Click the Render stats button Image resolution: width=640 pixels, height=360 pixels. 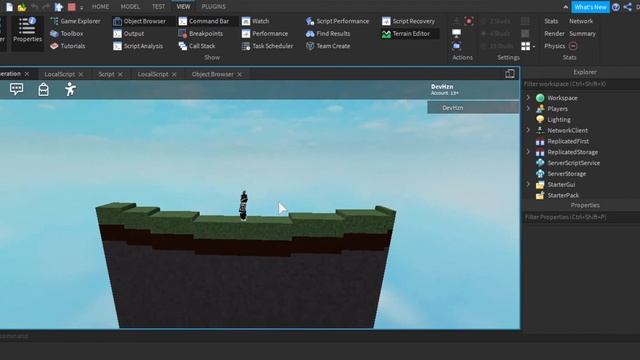tap(554, 33)
